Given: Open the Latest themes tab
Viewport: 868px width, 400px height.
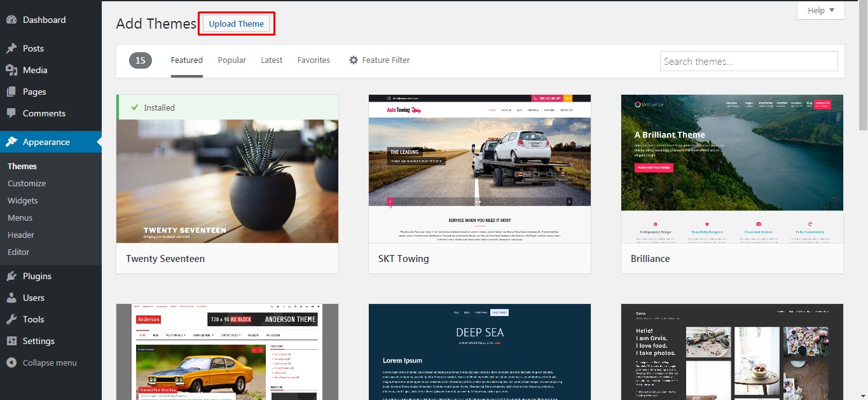Looking at the screenshot, I should coord(272,60).
